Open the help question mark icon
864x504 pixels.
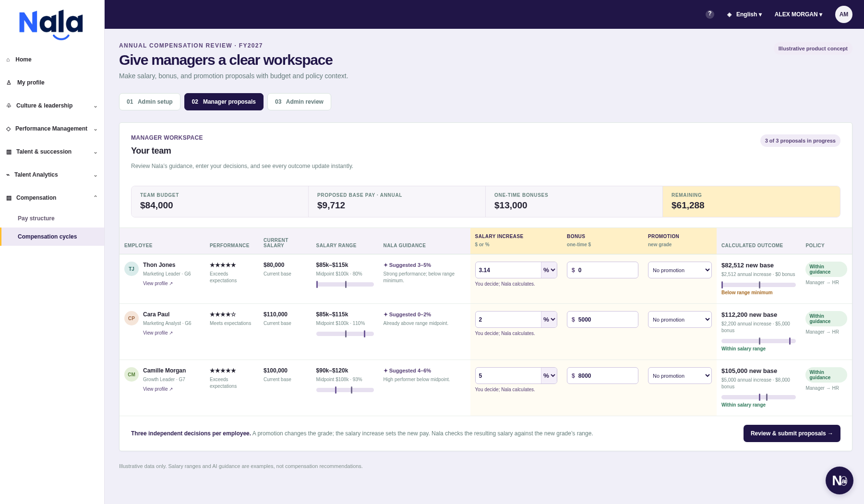pyautogui.click(x=710, y=14)
